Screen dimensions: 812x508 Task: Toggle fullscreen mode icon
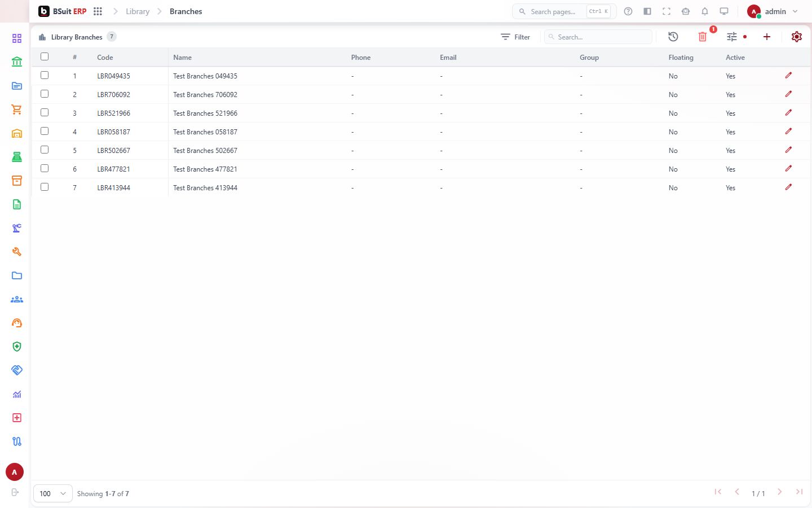[x=667, y=11]
